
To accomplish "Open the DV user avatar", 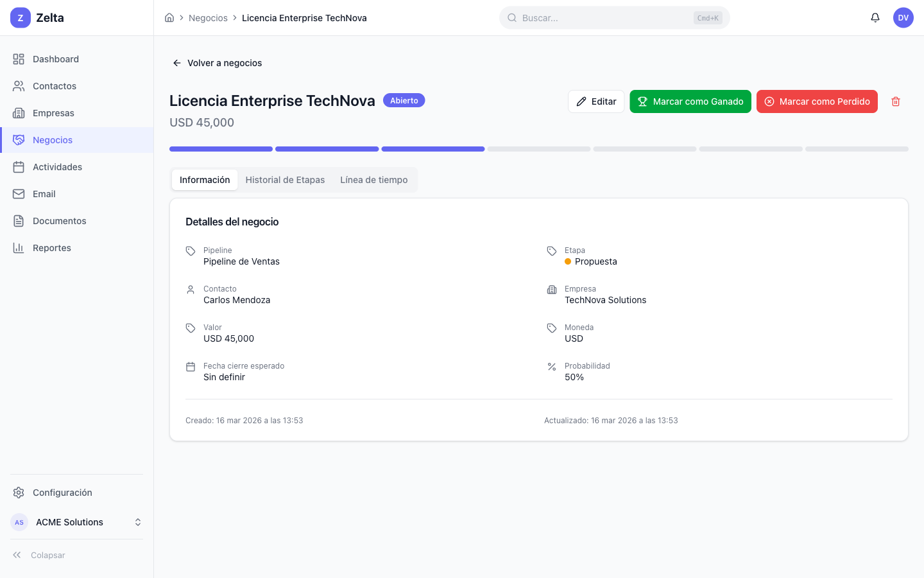I will [x=903, y=18].
